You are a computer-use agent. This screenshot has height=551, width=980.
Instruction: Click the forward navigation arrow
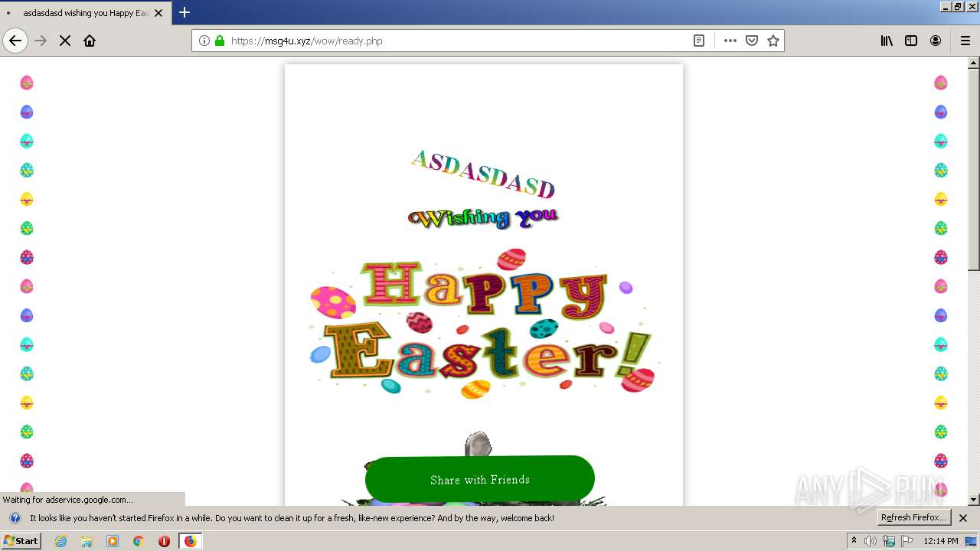[x=41, y=41]
